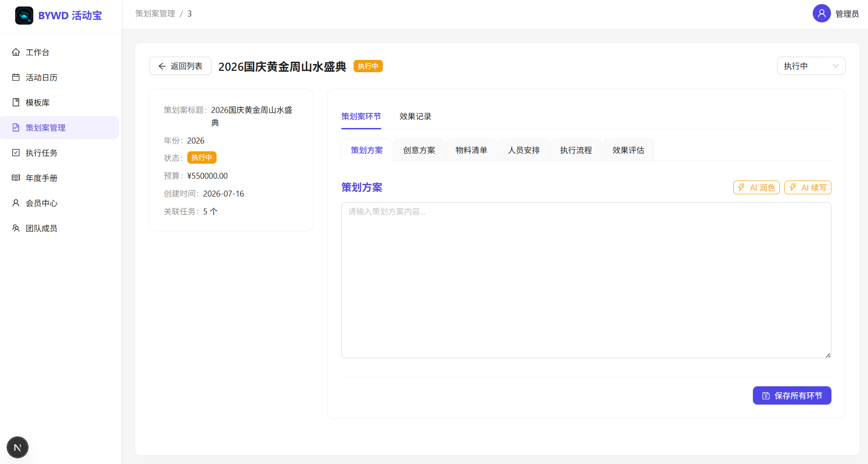The width and height of the screenshot is (868, 464).
Task: Select the 物料清单 sub-tab
Action: 471,150
